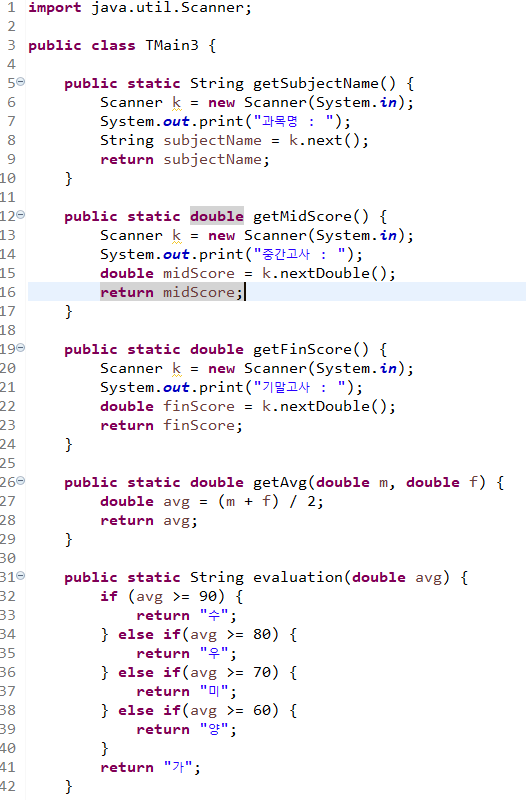Click the 'avg >= 70' condition
Screen dimensions: 526x800
click(229, 672)
